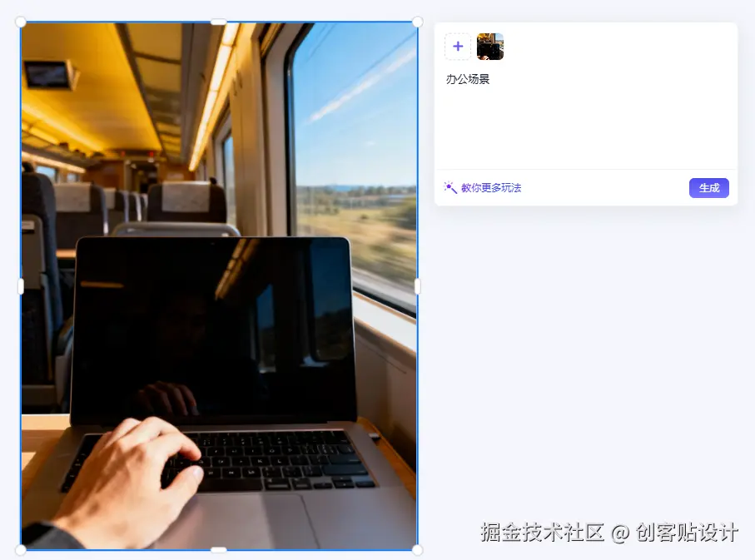Click the top-right corner selection handle
Image resolution: width=755 pixels, height=560 pixels.
coord(418,22)
